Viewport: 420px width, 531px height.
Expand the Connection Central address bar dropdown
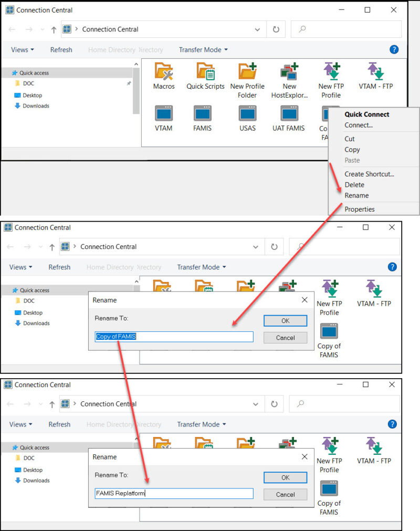tap(257, 29)
